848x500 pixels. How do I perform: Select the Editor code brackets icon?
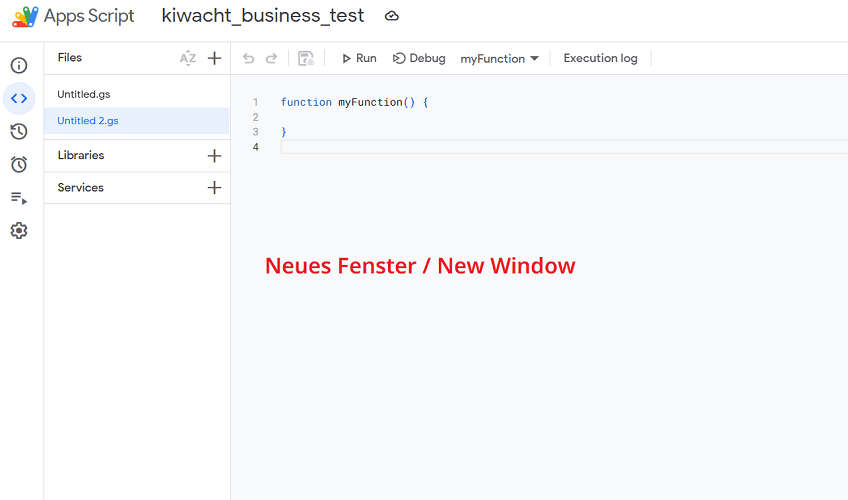pyautogui.click(x=19, y=98)
